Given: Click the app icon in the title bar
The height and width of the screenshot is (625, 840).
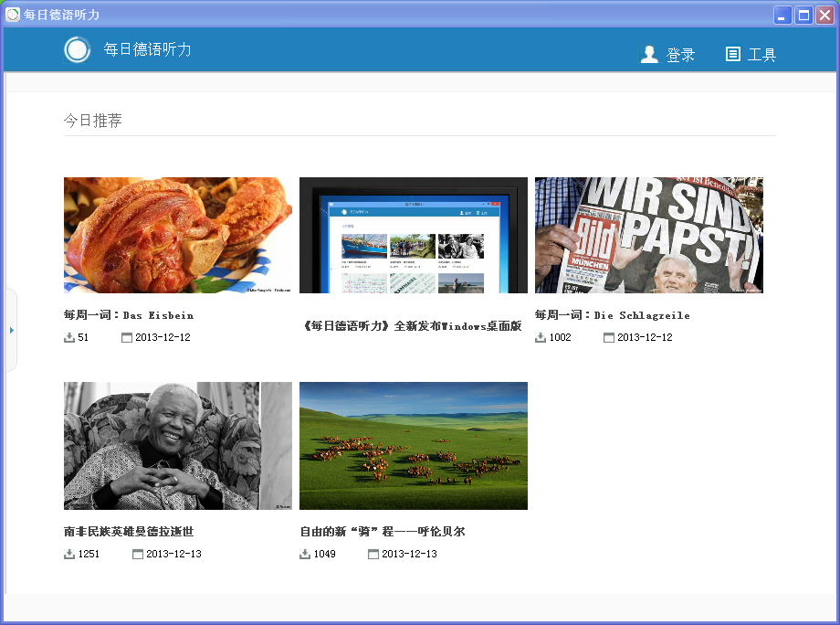Looking at the screenshot, I should click(12, 14).
